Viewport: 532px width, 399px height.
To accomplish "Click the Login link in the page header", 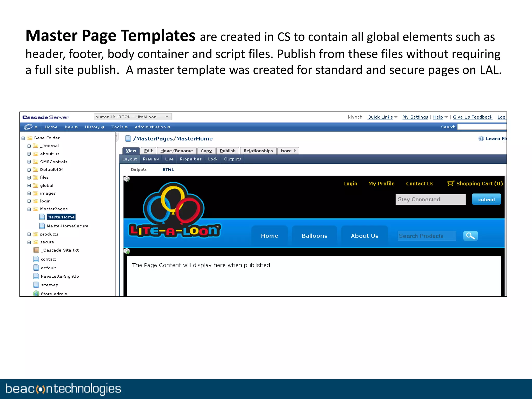I will click(x=350, y=184).
